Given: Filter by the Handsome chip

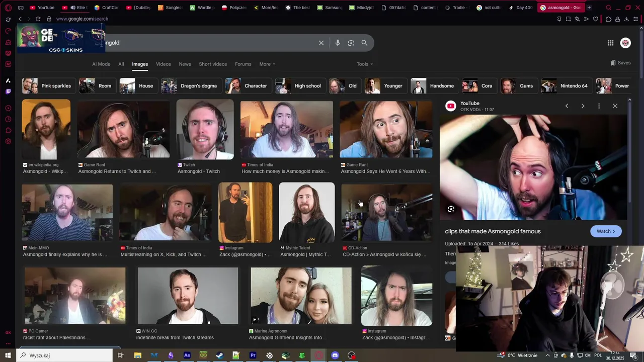Looking at the screenshot, I should pyautogui.click(x=434, y=86).
